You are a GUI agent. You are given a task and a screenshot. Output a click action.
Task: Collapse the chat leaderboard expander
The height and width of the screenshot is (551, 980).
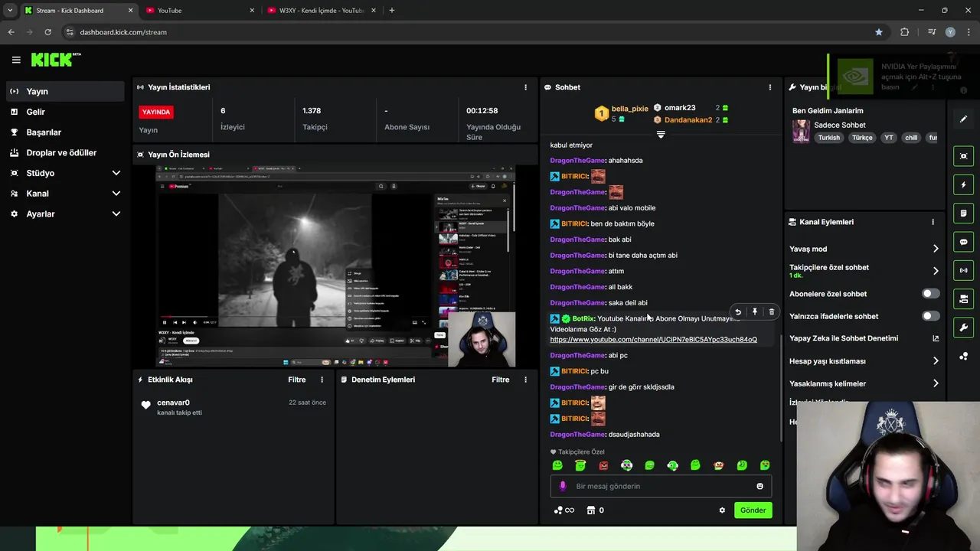click(661, 134)
